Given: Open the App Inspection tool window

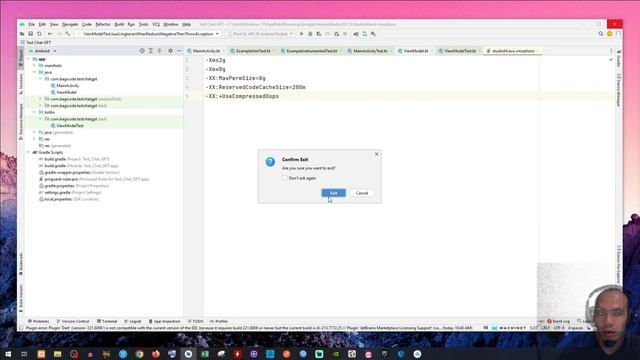Looking at the screenshot, I should pos(164,321).
